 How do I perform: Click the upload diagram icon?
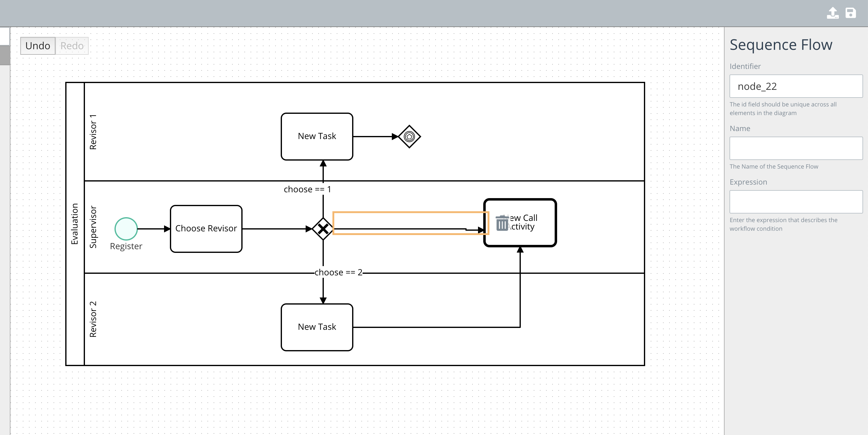click(833, 13)
